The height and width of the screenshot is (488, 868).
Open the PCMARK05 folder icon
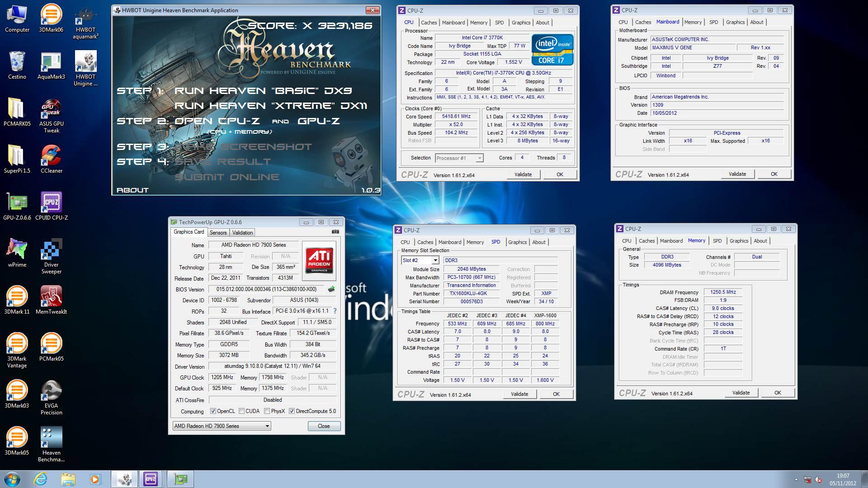click(x=17, y=112)
